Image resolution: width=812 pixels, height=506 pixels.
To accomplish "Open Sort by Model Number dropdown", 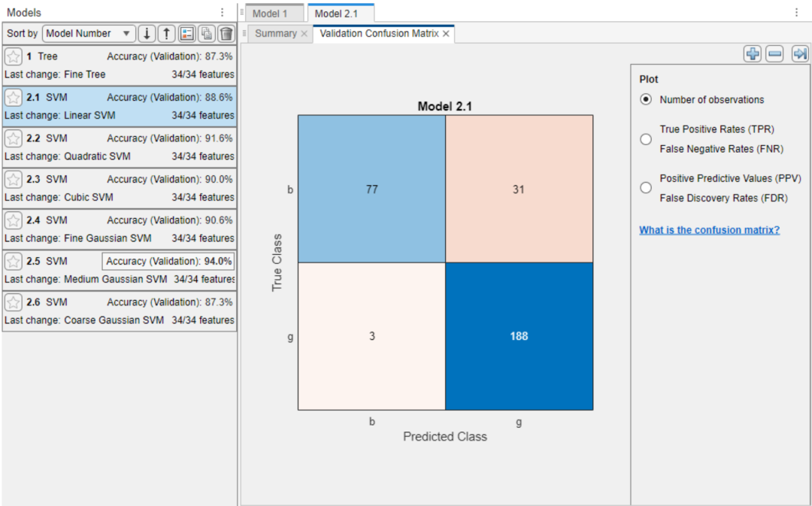I will tap(89, 34).
